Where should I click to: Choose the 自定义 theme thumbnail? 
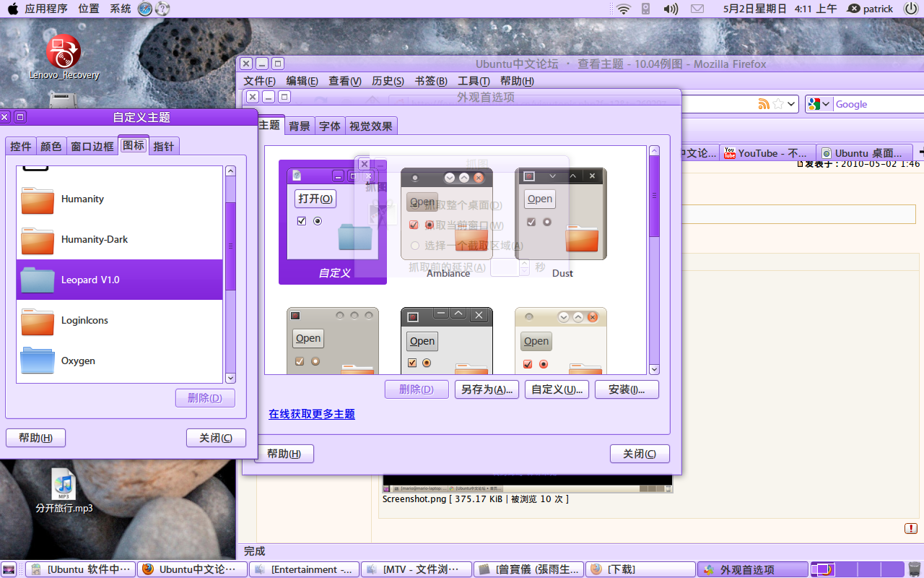tap(333, 223)
